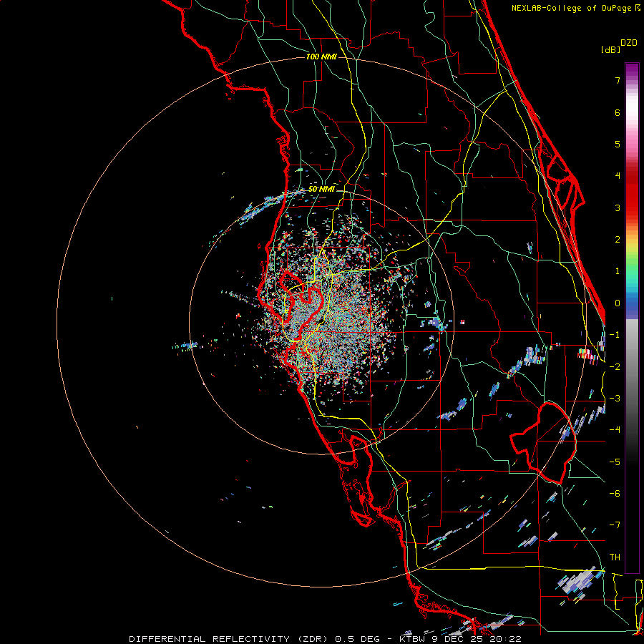Click the 50 NMI range ring label

(321, 189)
